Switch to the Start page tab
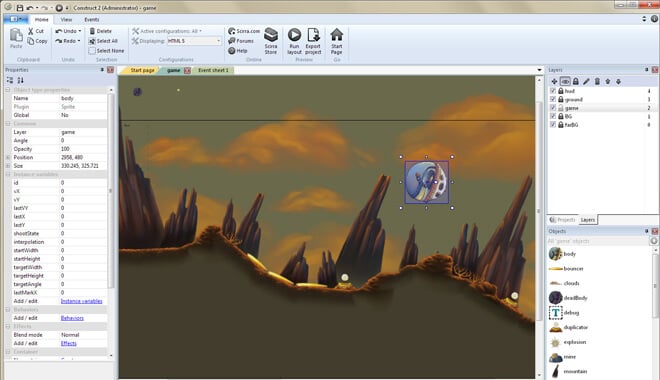The height and width of the screenshot is (380, 660). coord(141,70)
